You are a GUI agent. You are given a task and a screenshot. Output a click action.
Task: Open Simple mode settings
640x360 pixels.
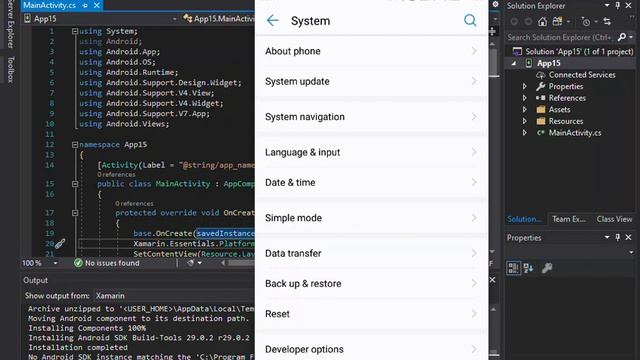pos(371,218)
